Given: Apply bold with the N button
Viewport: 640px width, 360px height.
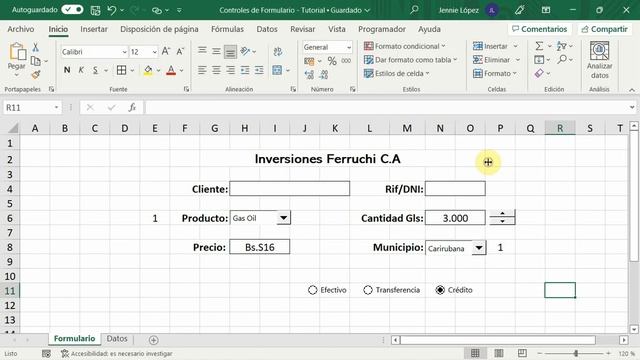Looking at the screenshot, I should tap(67, 70).
